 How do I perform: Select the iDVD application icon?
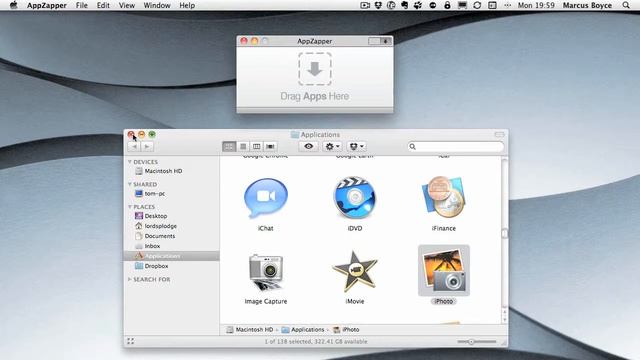(x=354, y=198)
